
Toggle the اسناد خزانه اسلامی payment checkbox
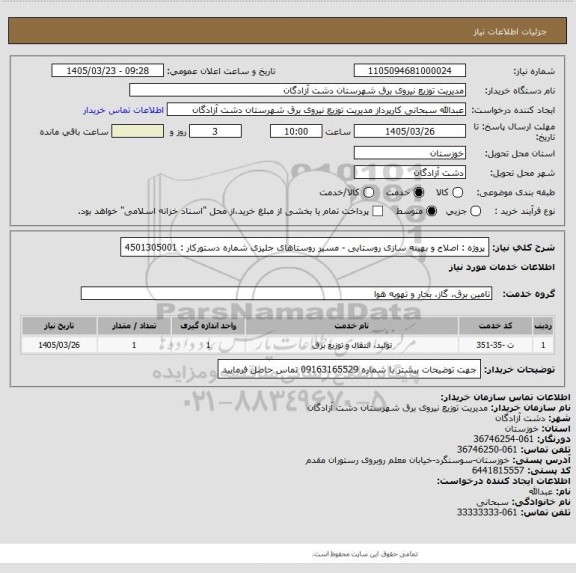click(x=378, y=211)
